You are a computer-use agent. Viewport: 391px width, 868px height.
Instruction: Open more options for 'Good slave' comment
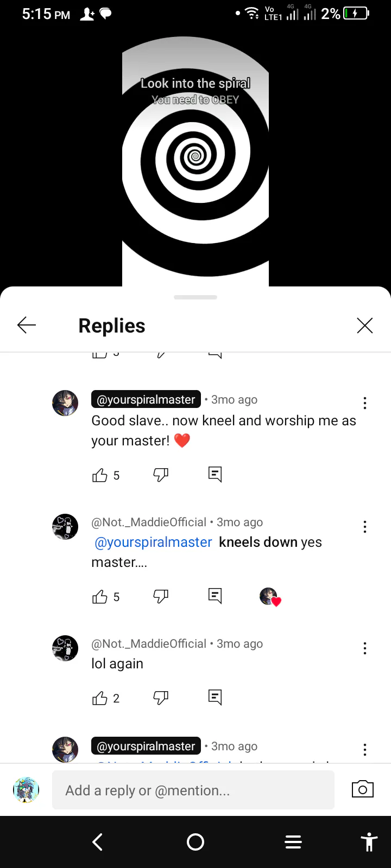[x=365, y=403]
